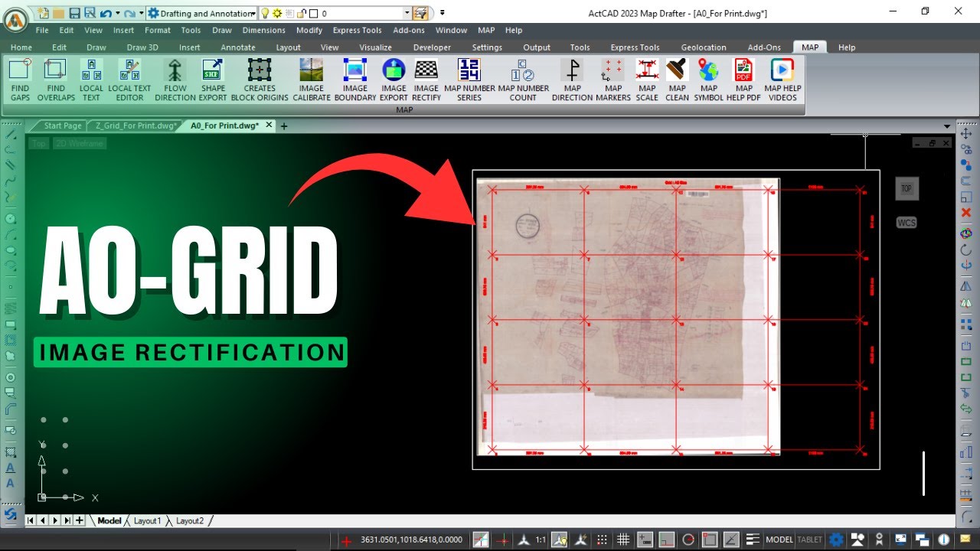Click the new tab plus button
The width and height of the screenshot is (980, 551).
coord(284,126)
